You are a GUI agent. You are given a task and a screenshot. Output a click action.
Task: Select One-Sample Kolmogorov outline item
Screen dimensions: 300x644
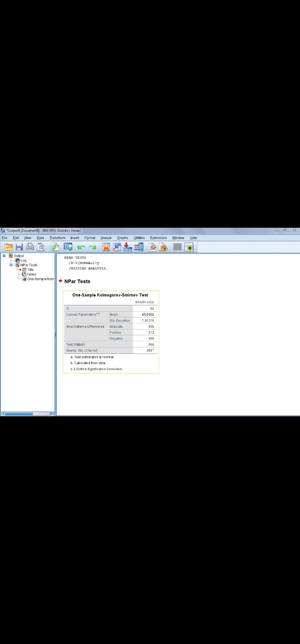(x=40, y=279)
